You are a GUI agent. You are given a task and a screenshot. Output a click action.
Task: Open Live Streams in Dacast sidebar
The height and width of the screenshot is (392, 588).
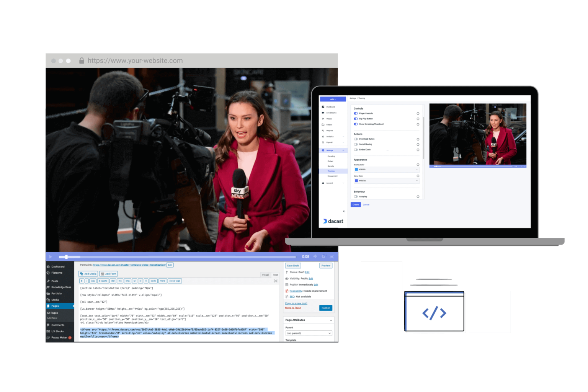pos(331,113)
